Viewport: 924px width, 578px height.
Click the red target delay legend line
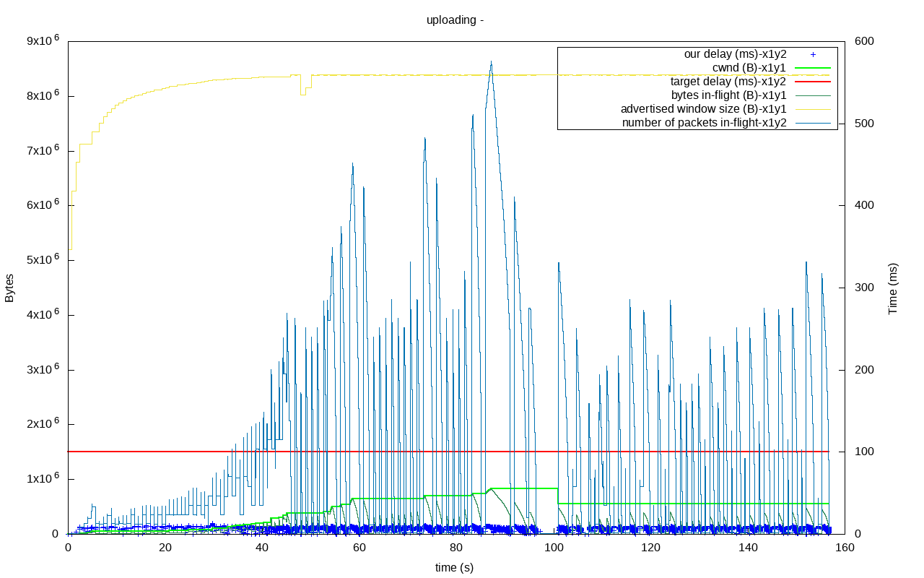coord(813,82)
